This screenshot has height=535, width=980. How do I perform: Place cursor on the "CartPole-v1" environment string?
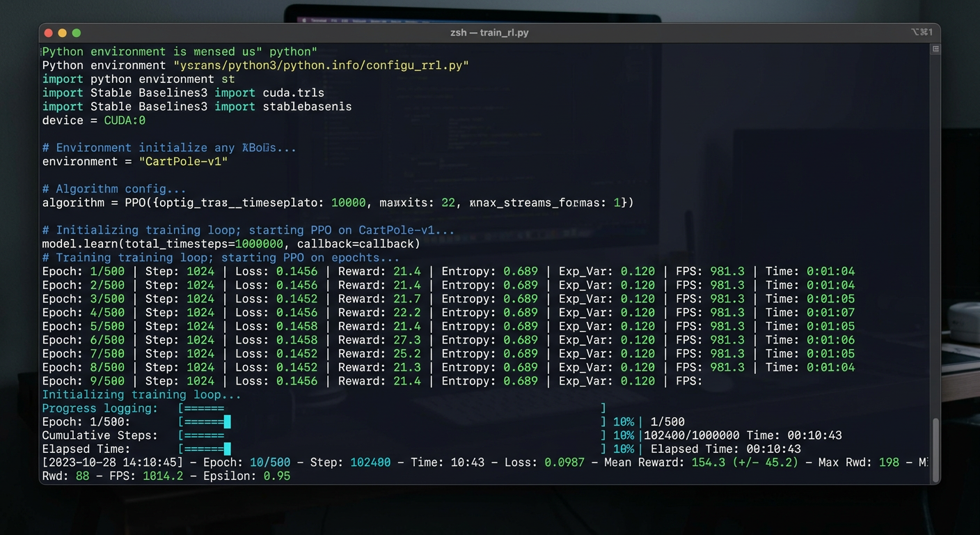click(183, 162)
